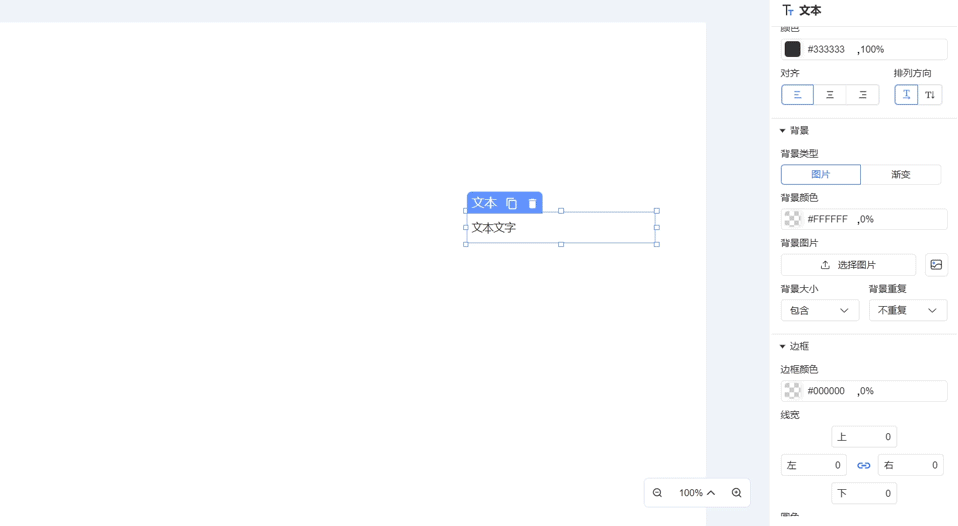Collapse the 背景 section
958x526 pixels.
click(x=783, y=131)
